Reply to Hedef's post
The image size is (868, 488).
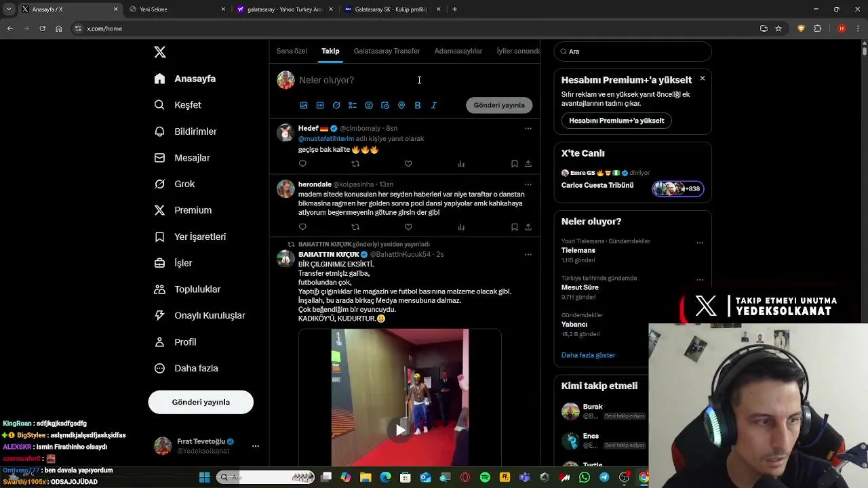click(x=302, y=163)
